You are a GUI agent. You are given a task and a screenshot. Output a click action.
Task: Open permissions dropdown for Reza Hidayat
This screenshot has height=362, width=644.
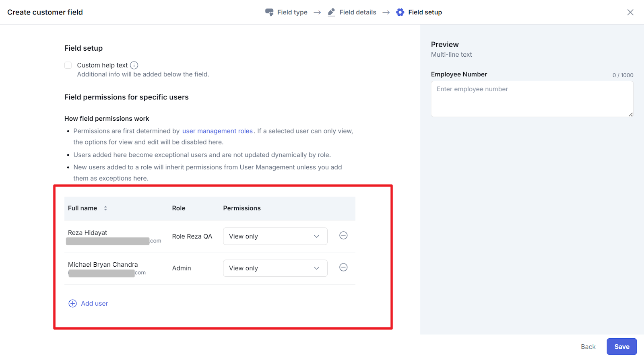click(275, 237)
